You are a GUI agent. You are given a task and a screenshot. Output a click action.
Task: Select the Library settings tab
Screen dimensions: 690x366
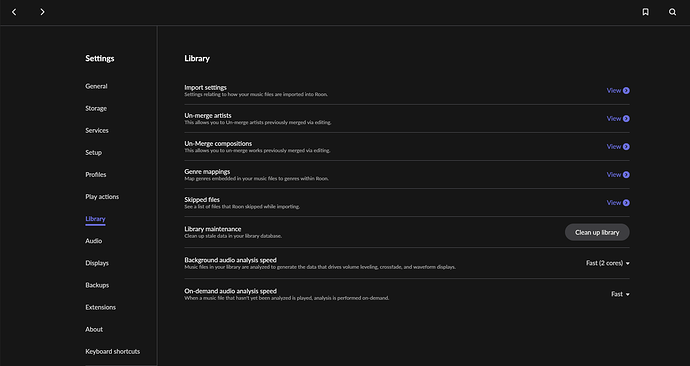(95, 219)
